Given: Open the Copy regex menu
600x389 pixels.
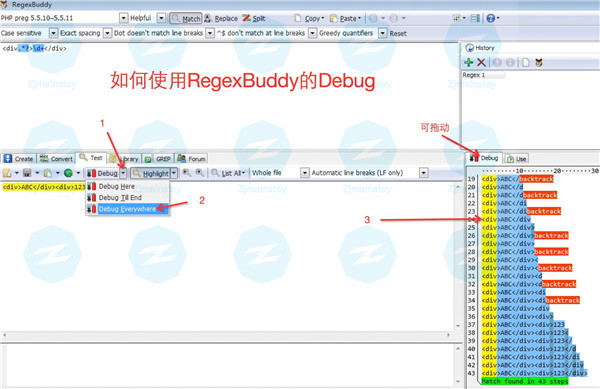Looking at the screenshot, I should (x=309, y=18).
